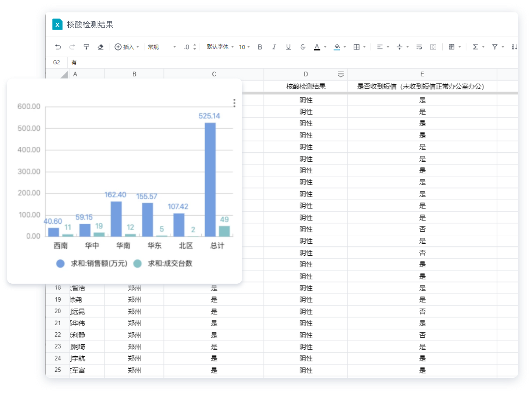Click the filter funnel icon
The image size is (532, 394).
pos(495,47)
